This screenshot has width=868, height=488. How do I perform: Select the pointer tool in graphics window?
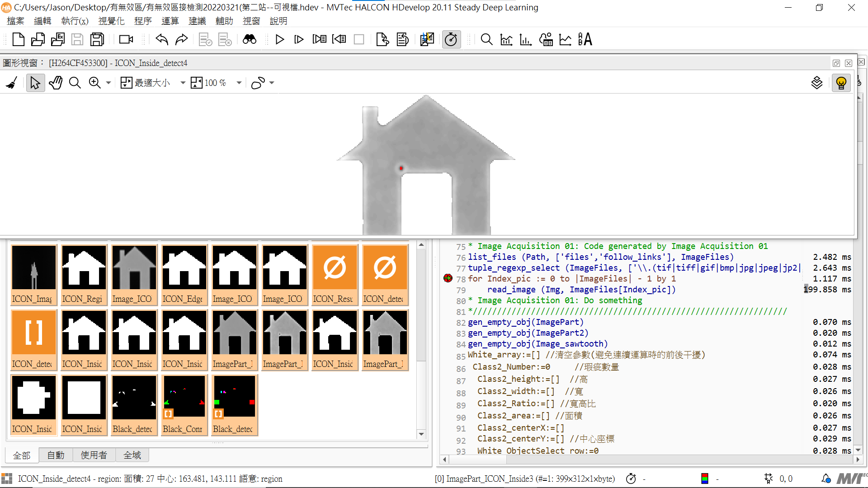click(36, 83)
